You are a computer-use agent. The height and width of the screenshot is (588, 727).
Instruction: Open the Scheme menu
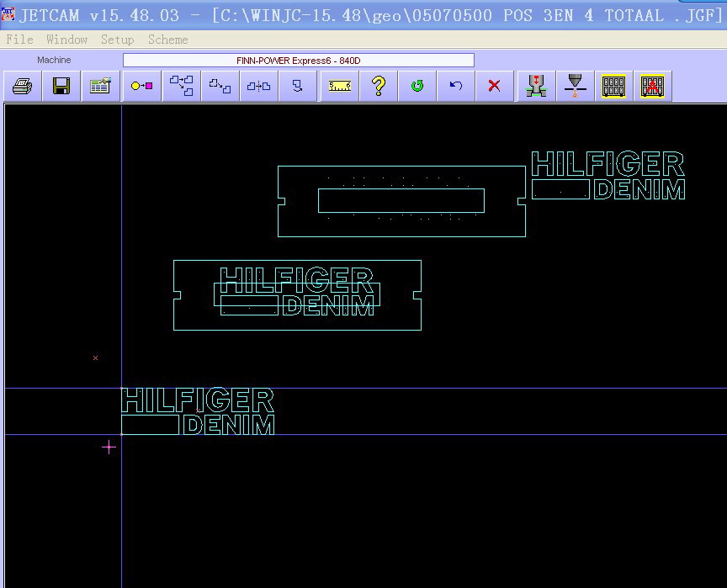pos(167,40)
